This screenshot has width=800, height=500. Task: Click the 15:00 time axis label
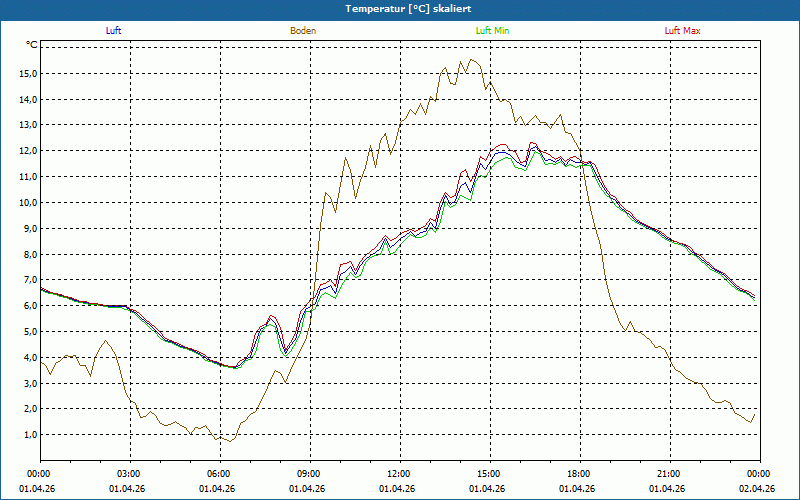tap(489, 474)
